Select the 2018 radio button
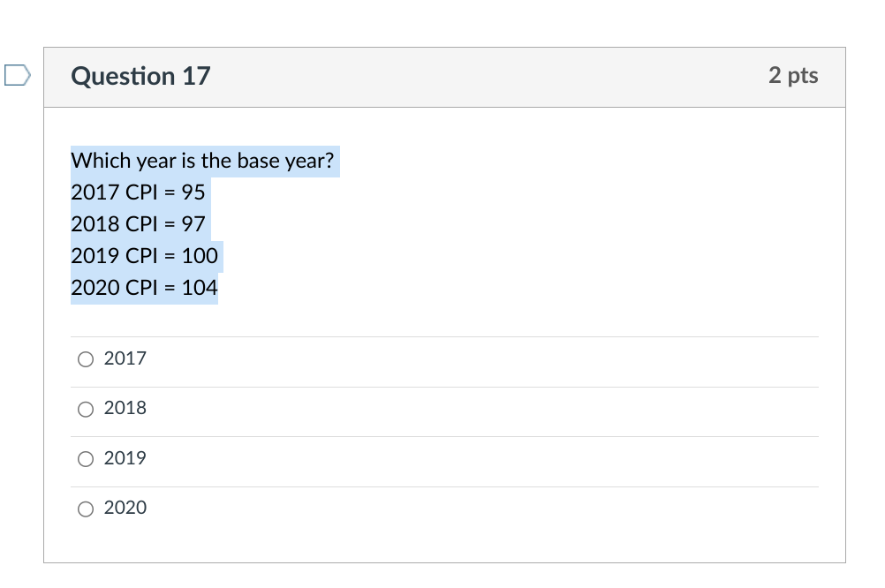This screenshot has width=885, height=588. tap(85, 408)
